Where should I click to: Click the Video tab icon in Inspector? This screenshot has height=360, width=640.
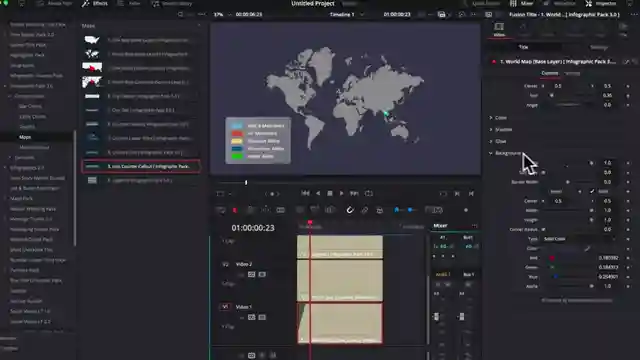(499, 30)
